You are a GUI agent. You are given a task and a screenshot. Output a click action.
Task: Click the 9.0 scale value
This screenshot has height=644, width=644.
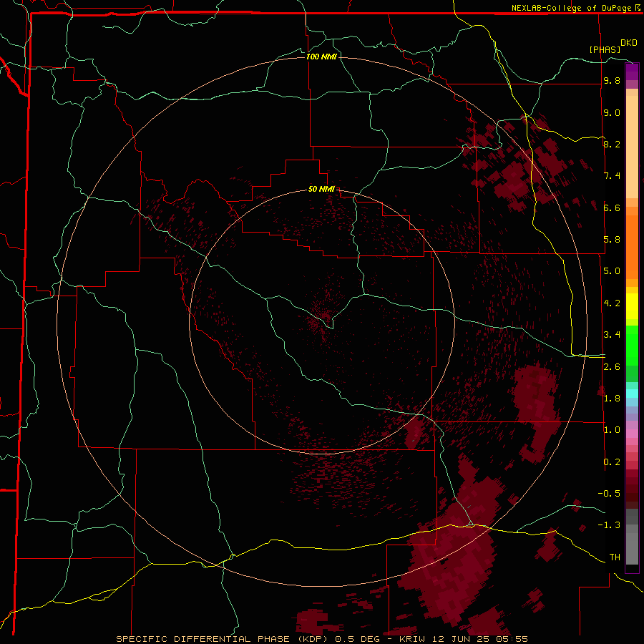[612, 113]
